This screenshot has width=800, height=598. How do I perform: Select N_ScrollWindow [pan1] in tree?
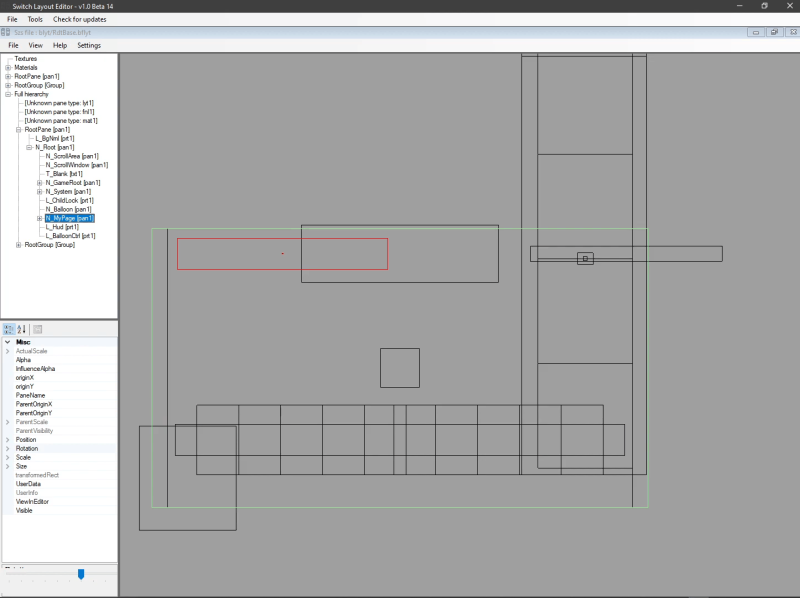coord(77,165)
